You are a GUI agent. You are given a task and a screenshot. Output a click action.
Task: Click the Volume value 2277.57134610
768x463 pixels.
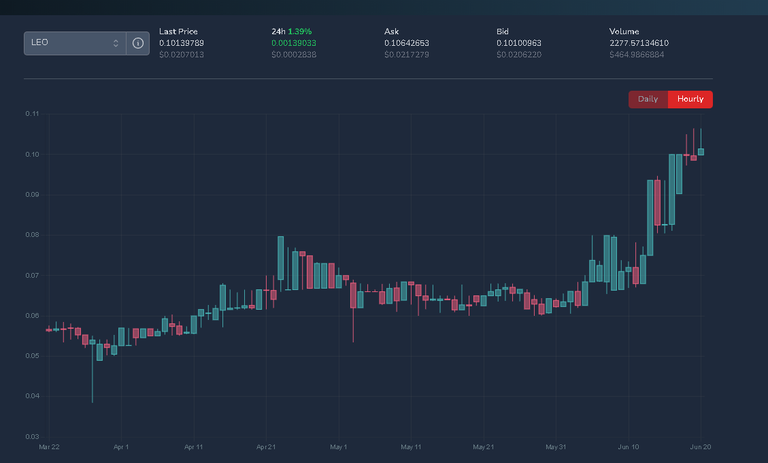pyautogui.click(x=639, y=43)
